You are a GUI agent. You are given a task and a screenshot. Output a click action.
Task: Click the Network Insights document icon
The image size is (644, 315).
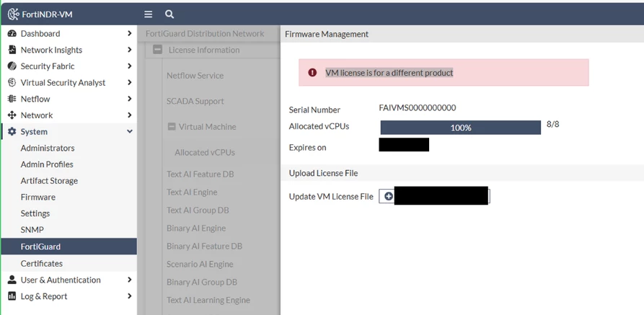point(12,50)
